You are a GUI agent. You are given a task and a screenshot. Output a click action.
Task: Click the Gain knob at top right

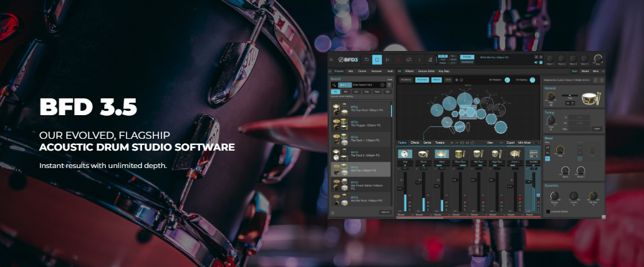tap(598, 59)
